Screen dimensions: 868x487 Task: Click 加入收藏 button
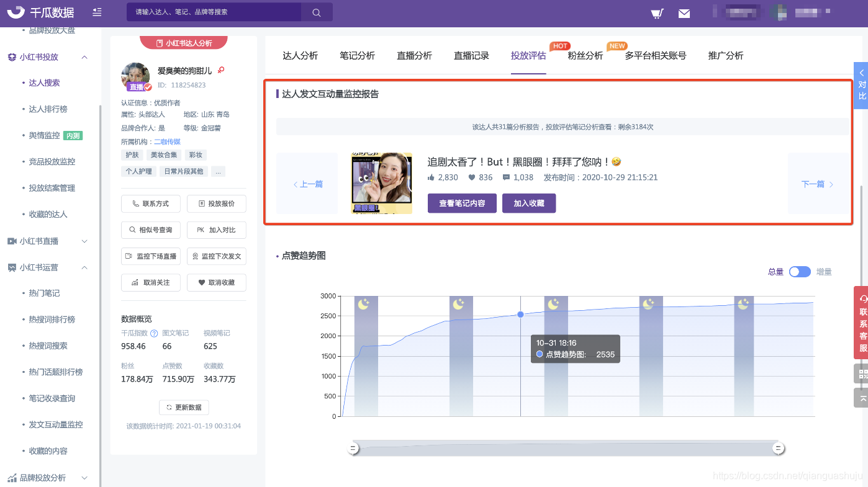point(529,203)
